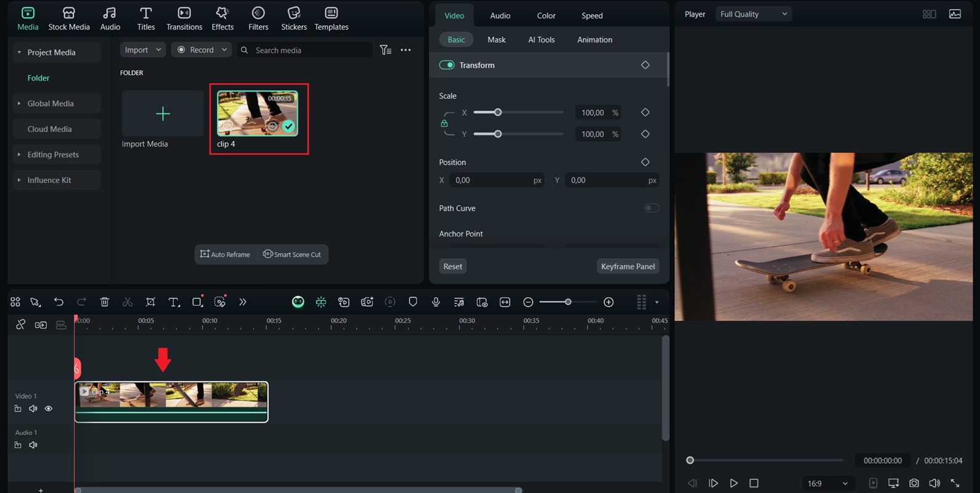Click the Auto Reframe button

tap(225, 255)
